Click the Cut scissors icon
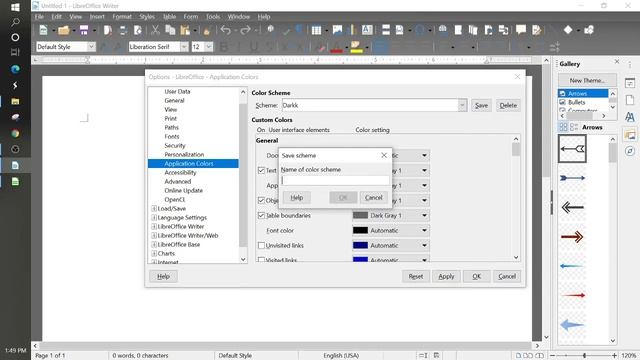640x360 pixels. tap(155, 30)
